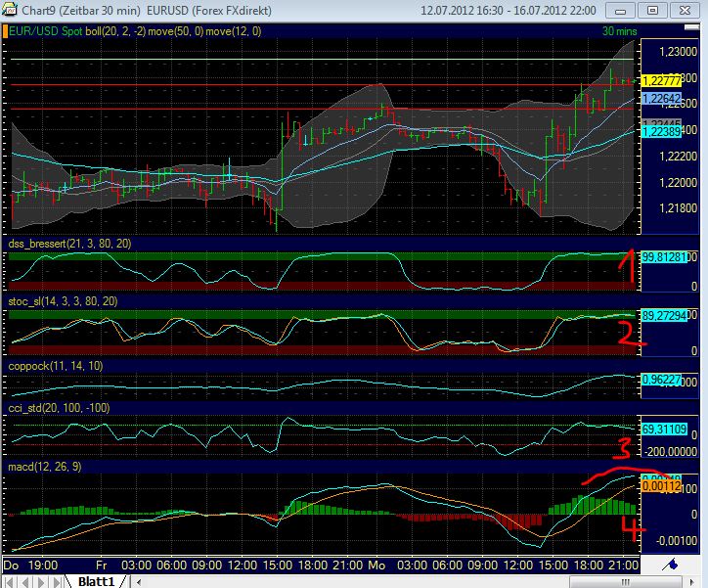
Task: Click the orange 0,00112 MACD value tag
Action: point(661,486)
